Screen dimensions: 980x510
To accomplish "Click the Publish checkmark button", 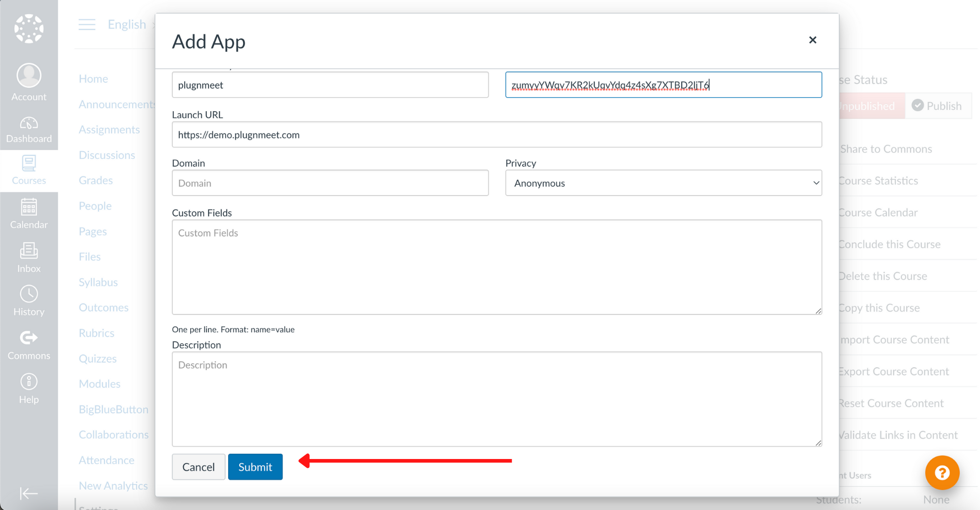I will [938, 106].
